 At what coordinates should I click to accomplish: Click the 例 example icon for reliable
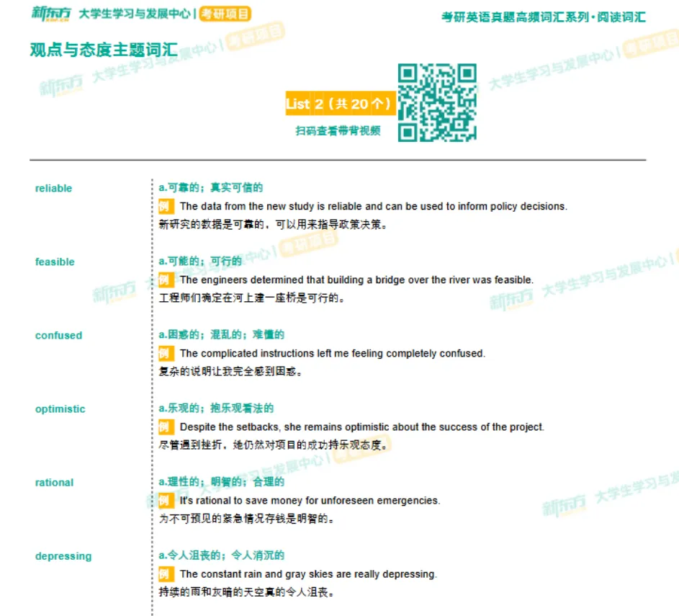166,206
